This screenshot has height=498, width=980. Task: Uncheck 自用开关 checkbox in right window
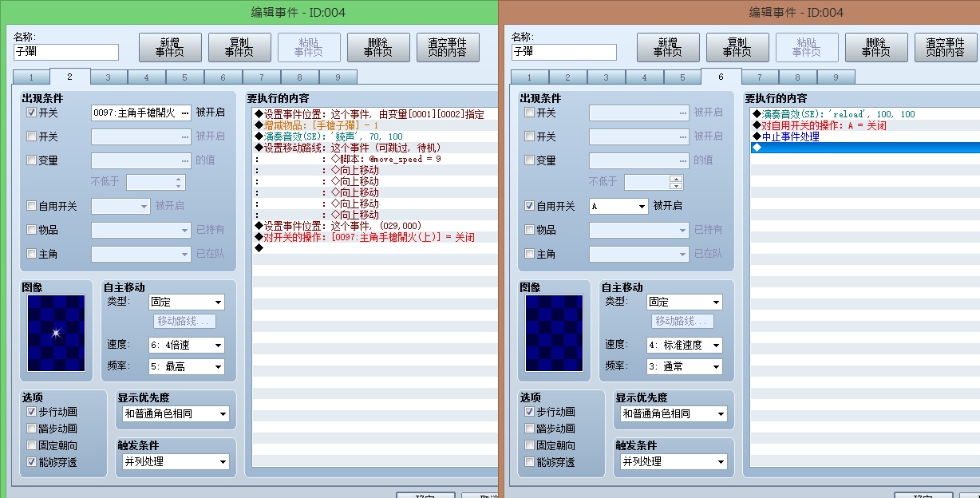pyautogui.click(x=530, y=206)
